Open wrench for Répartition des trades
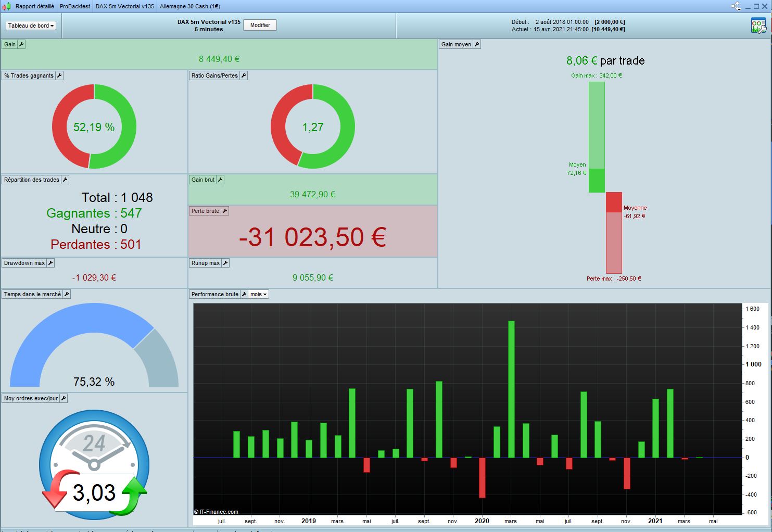Screen dimensions: 772x532 (65, 180)
